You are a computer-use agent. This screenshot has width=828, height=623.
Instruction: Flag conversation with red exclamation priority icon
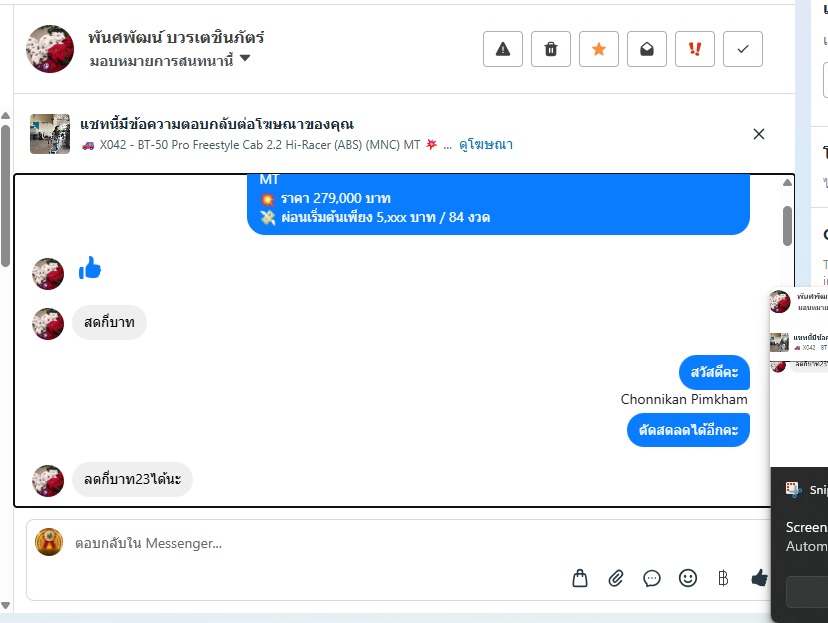[695, 49]
